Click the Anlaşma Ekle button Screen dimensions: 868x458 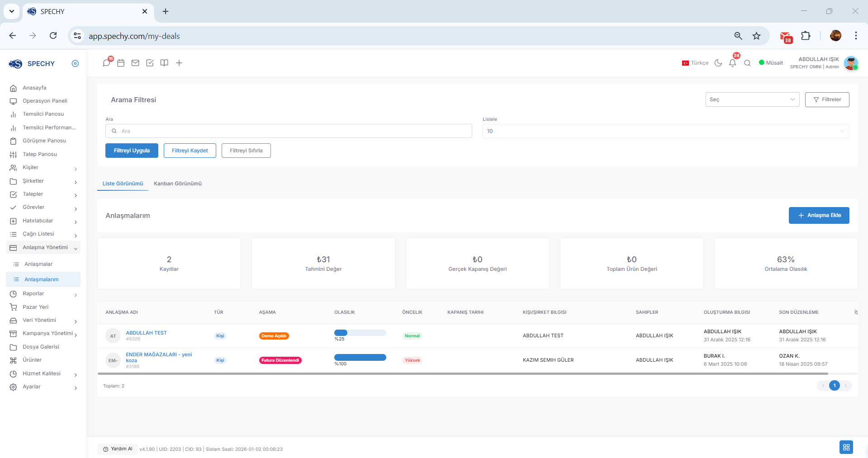[x=819, y=215]
